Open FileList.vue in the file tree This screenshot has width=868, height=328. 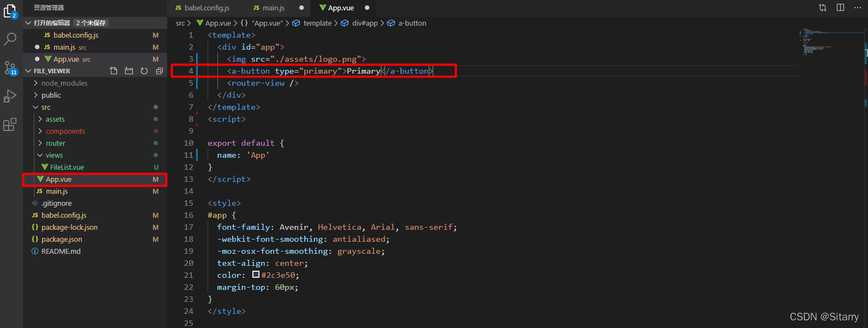coord(95,167)
